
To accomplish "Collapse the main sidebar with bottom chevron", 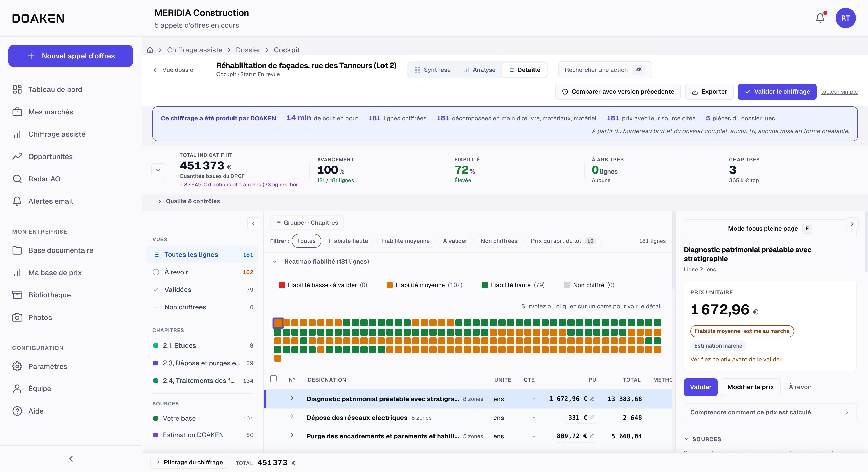I will (x=71, y=459).
